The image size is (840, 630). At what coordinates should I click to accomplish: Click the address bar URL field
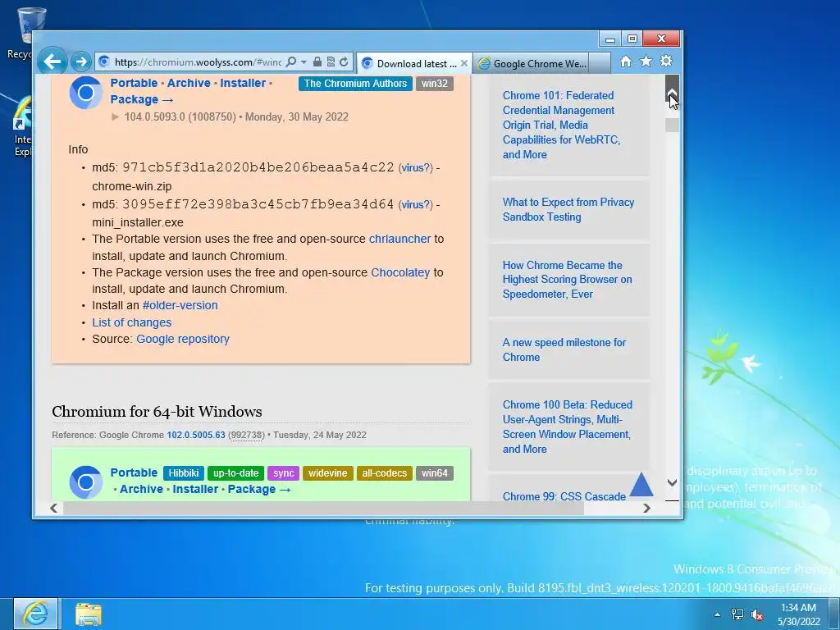click(197, 62)
